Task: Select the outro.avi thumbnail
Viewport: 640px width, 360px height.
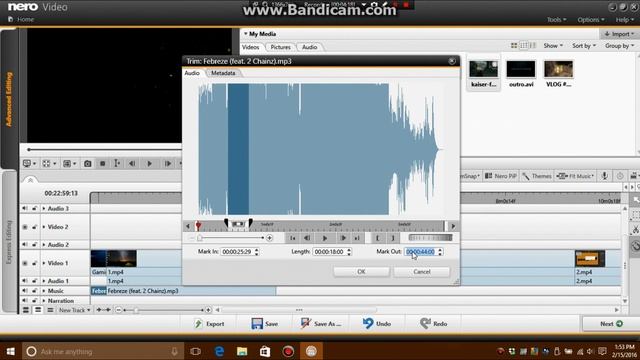Action: click(521, 73)
